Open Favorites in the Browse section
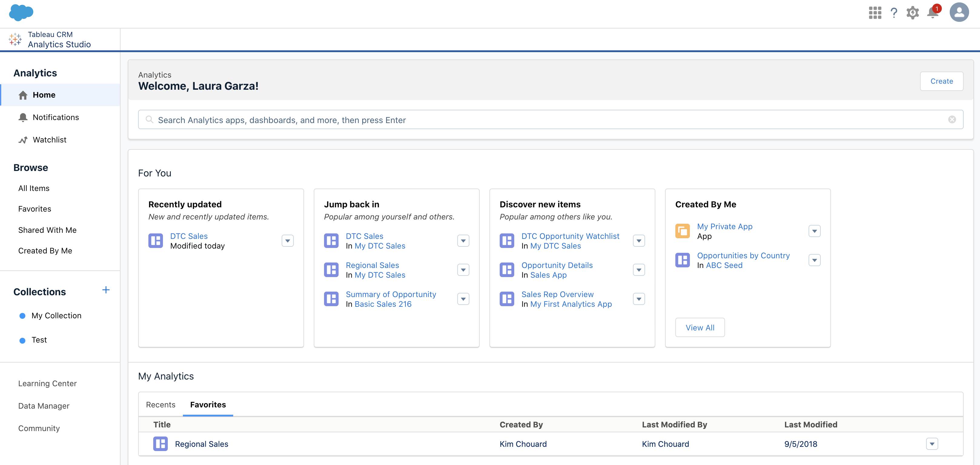The image size is (980, 465). 35,209
